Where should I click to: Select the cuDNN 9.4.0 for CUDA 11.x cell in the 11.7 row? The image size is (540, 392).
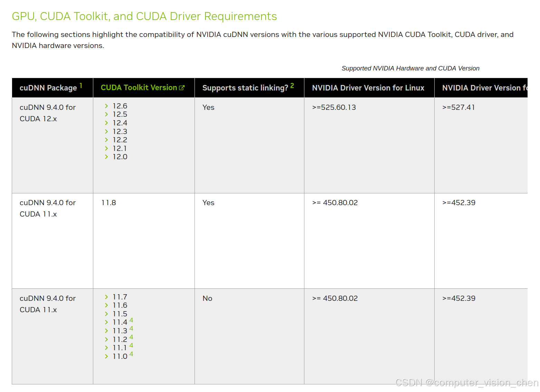(53, 336)
